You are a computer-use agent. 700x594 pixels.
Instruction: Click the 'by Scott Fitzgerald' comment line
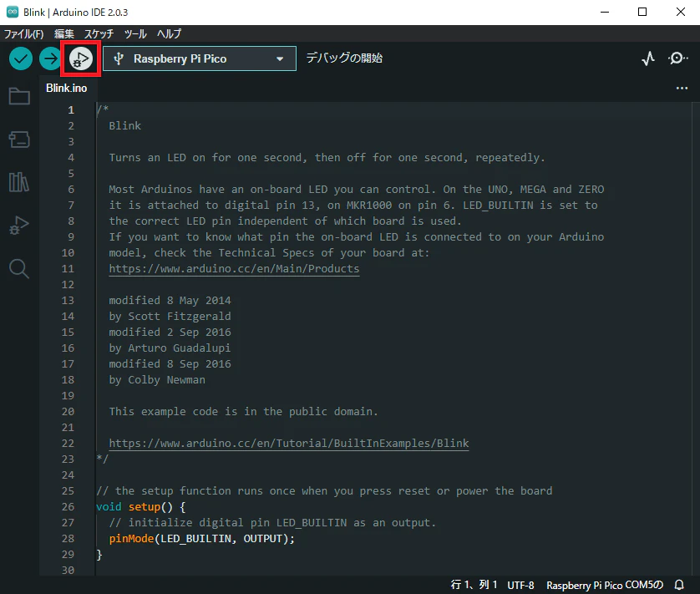170,316
